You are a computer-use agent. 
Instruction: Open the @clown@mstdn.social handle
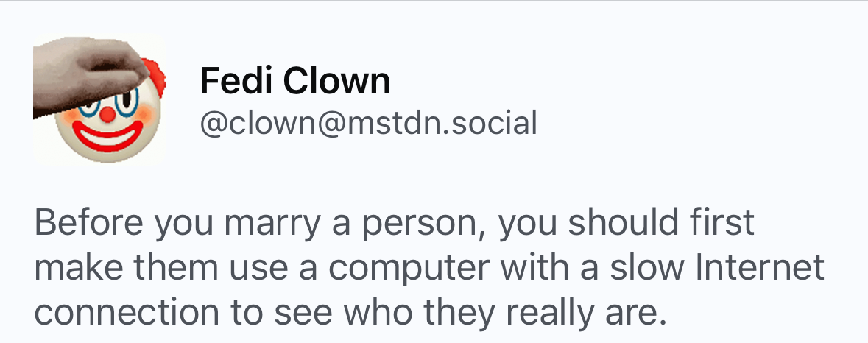click(369, 123)
